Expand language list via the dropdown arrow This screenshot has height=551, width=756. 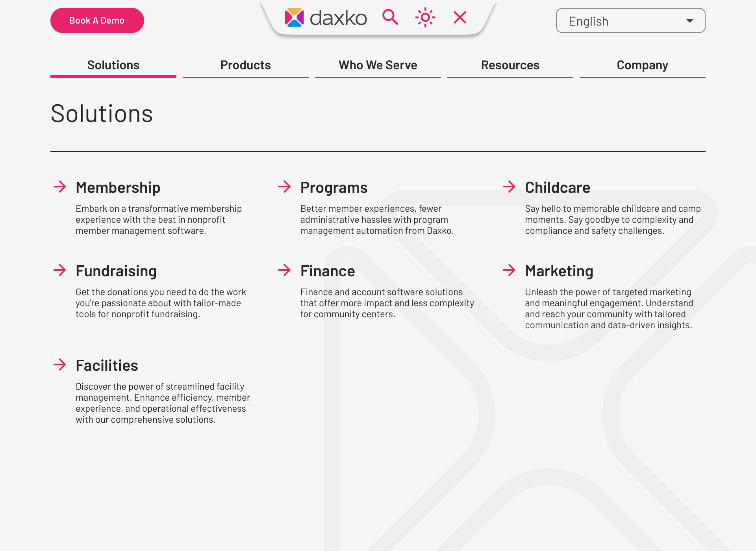tap(689, 21)
